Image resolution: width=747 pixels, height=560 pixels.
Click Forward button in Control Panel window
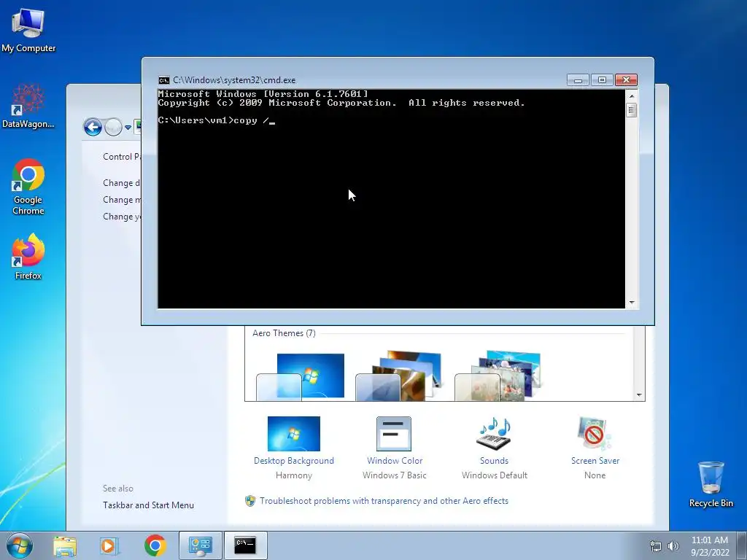113,127
